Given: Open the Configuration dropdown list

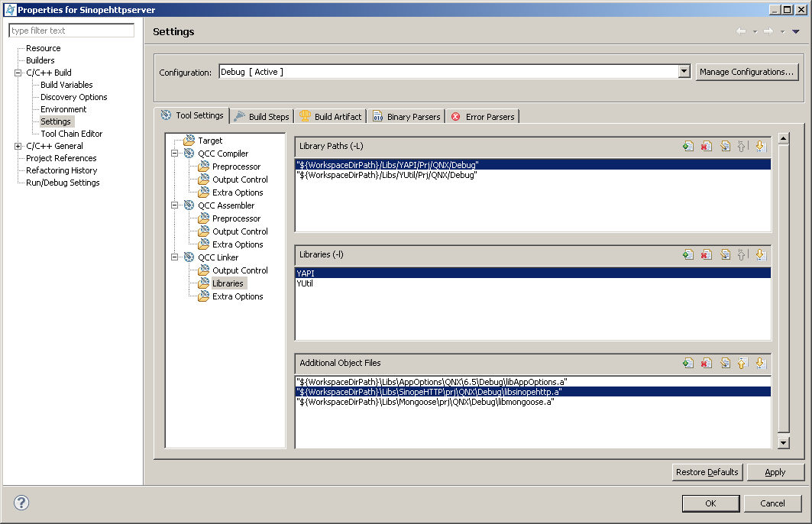Looking at the screenshot, I should pos(684,72).
